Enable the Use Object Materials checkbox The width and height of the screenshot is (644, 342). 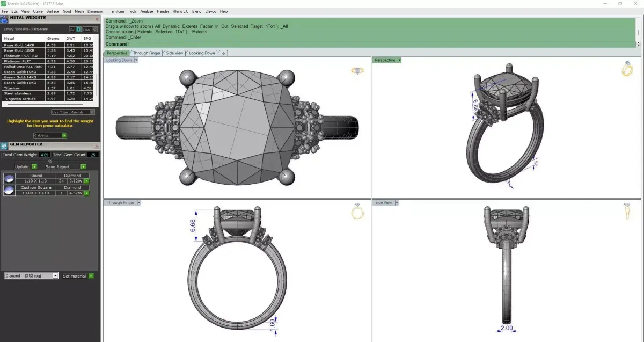pyautogui.click(x=73, y=112)
